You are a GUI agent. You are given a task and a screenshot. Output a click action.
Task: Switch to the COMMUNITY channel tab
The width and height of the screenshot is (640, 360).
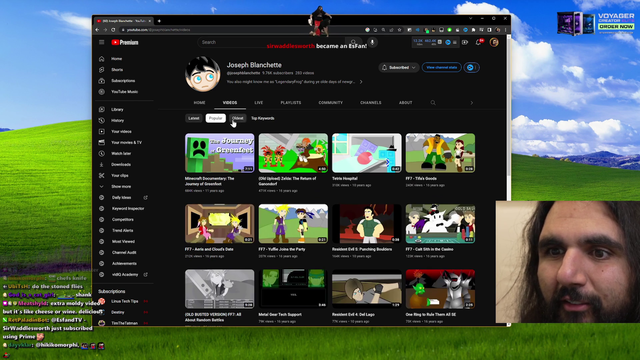pyautogui.click(x=331, y=103)
